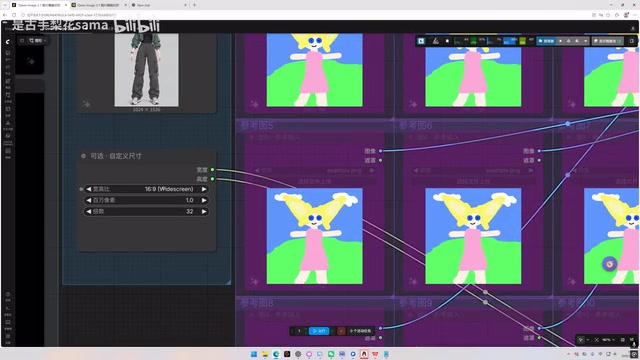Click the 显示图像流 button

(x=607, y=41)
